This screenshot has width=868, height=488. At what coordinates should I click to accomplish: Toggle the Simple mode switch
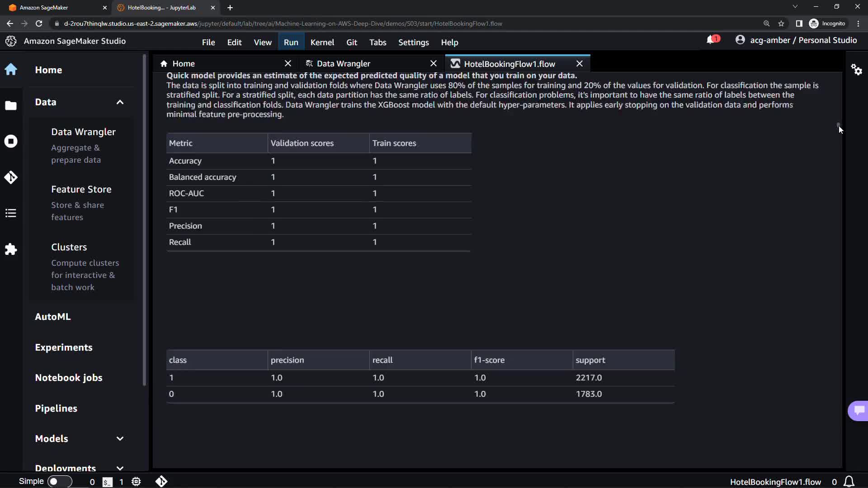[x=59, y=482]
